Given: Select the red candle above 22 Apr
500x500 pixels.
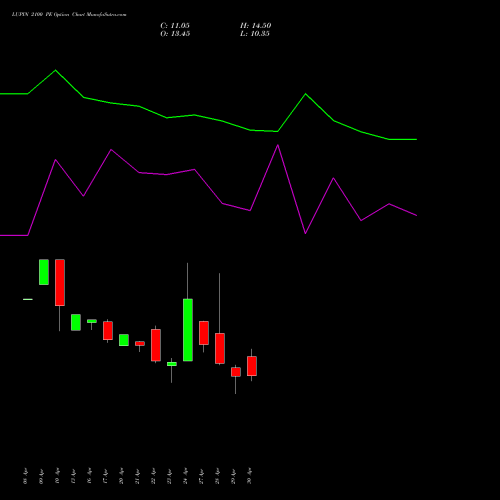Looking at the screenshot, I should click(156, 345).
